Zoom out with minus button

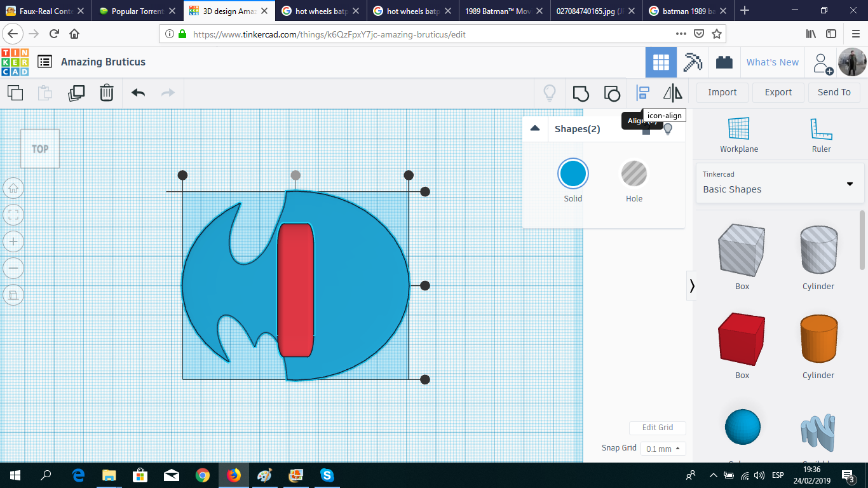point(13,268)
